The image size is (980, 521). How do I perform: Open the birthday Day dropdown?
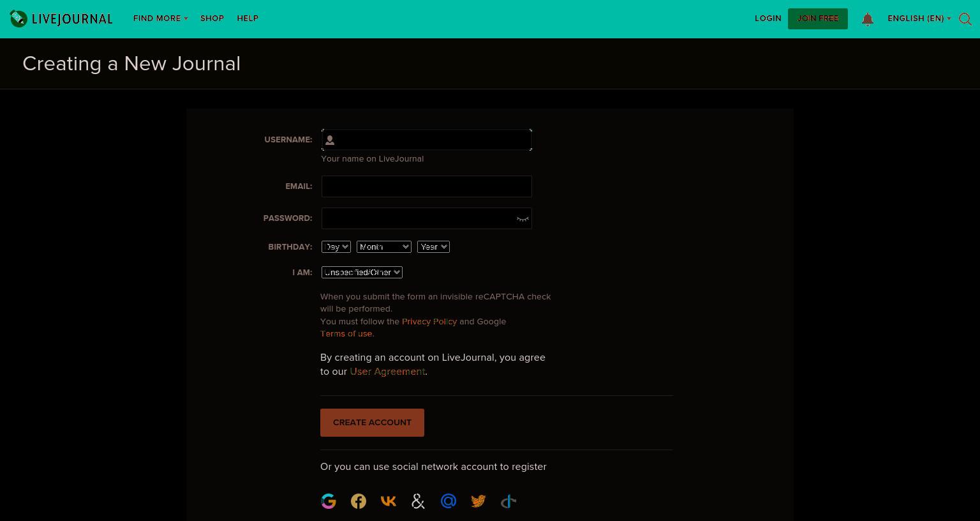coord(336,246)
